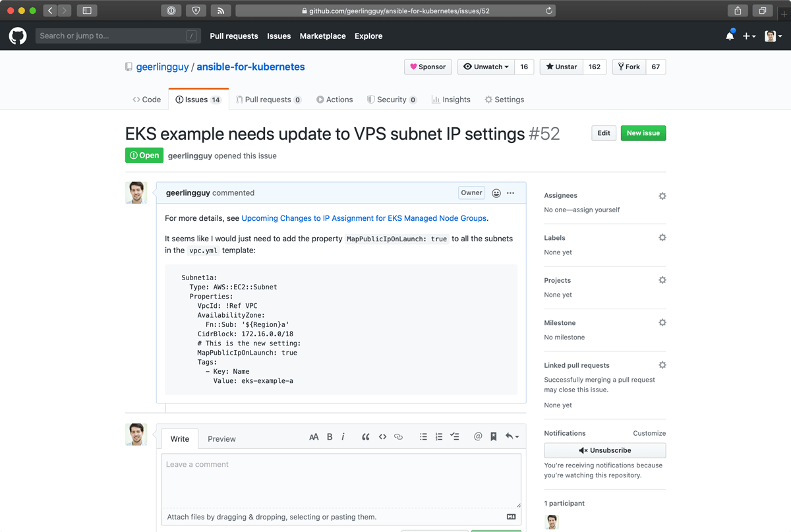
Task: Insert code formatting in comment editor
Action: tap(382, 436)
